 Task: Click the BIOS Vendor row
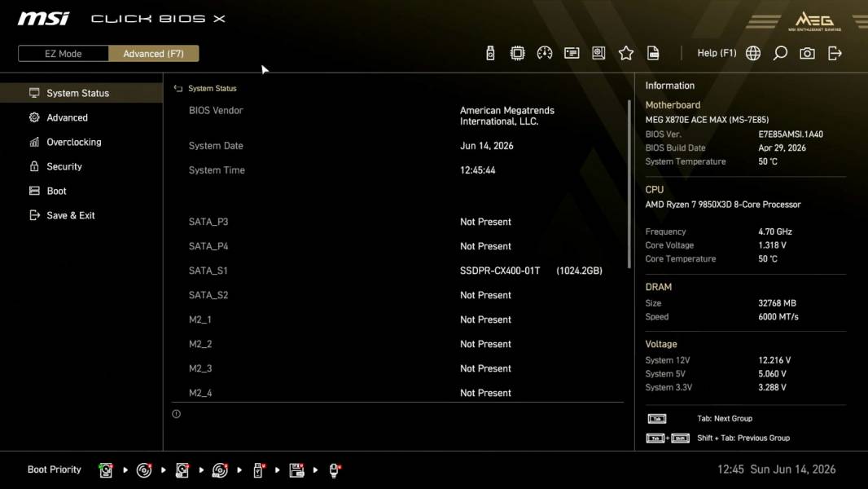tap(398, 116)
